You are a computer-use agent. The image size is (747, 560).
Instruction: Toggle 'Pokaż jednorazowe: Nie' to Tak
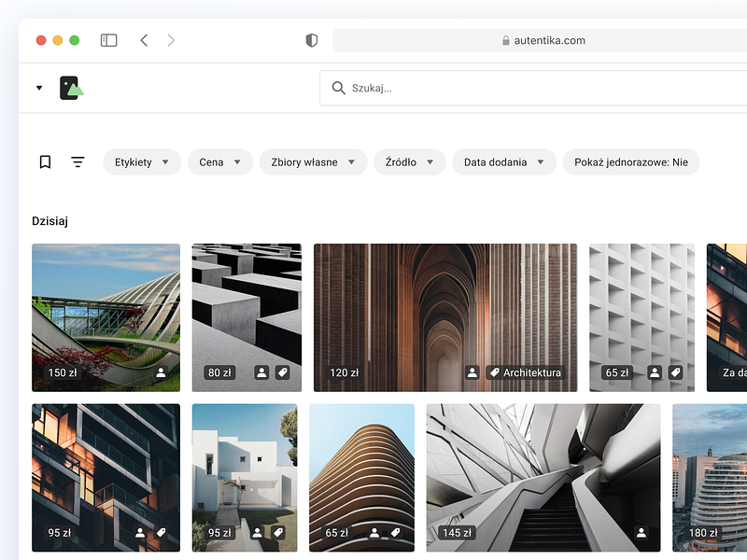631,161
